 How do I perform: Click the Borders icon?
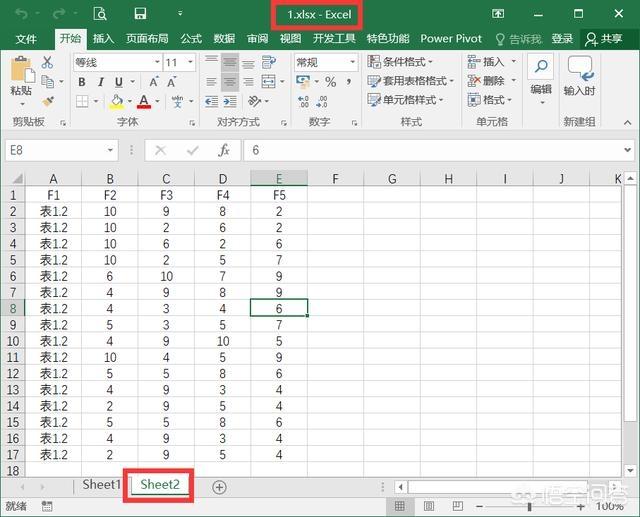coord(82,101)
